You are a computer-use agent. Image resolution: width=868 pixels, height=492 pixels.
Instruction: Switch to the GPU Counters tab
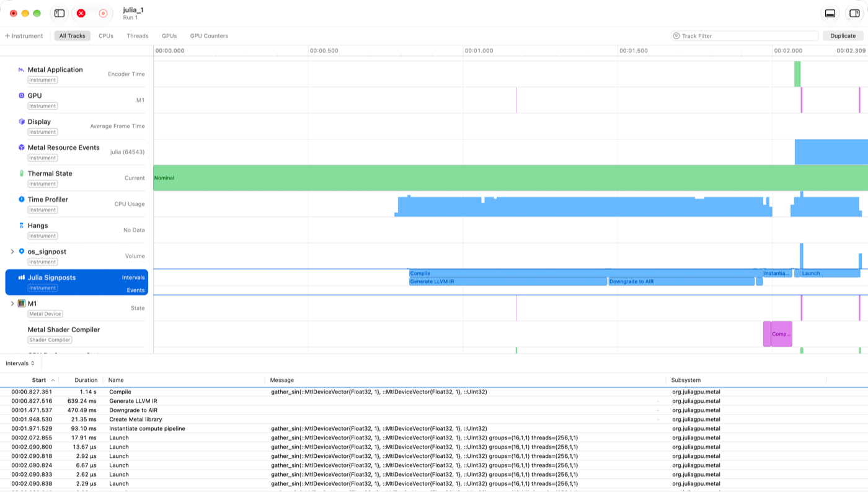click(x=209, y=36)
